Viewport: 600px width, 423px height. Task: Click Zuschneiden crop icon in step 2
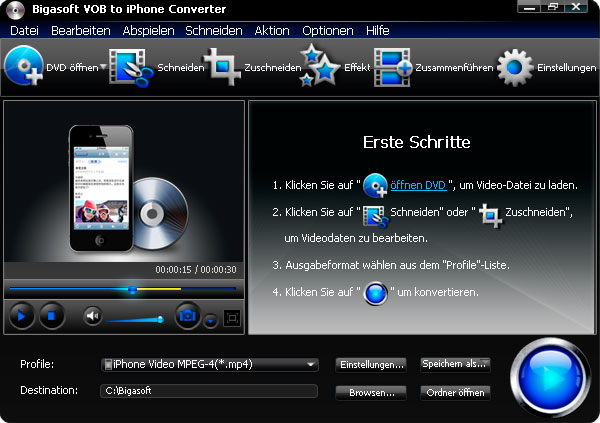click(x=491, y=215)
